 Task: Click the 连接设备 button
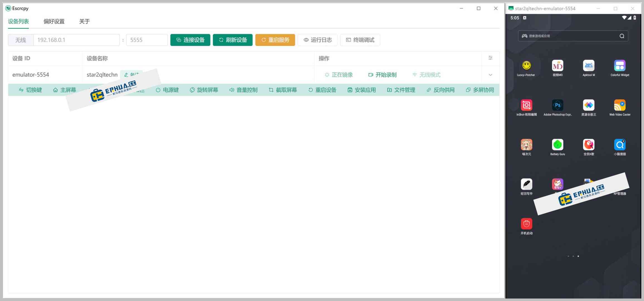point(190,40)
